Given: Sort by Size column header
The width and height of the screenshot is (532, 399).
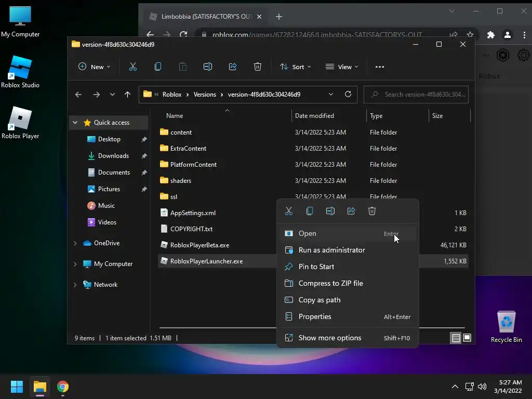Looking at the screenshot, I should (437, 116).
